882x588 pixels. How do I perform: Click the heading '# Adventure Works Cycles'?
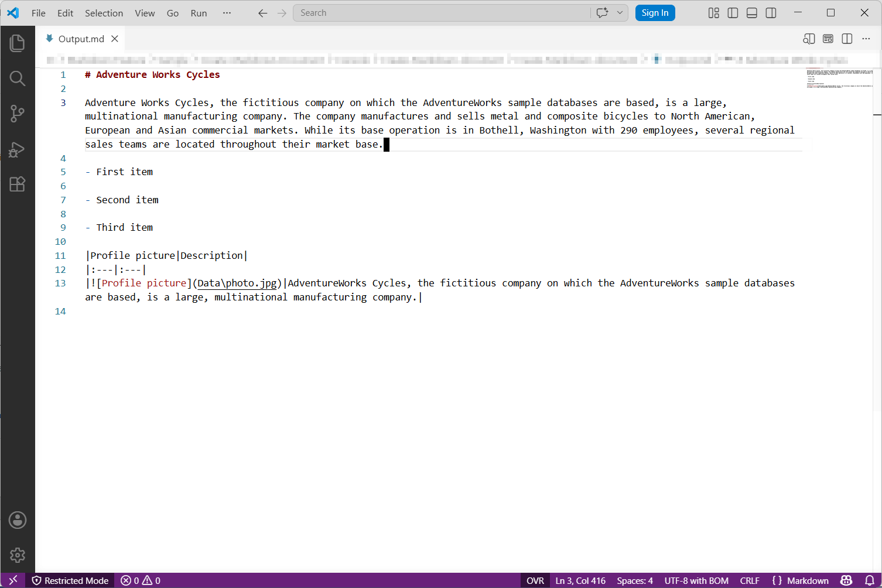tap(152, 74)
